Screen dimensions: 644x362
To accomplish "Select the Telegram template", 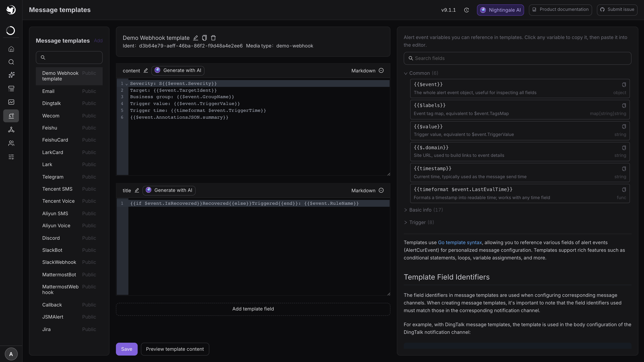I will tap(69, 177).
